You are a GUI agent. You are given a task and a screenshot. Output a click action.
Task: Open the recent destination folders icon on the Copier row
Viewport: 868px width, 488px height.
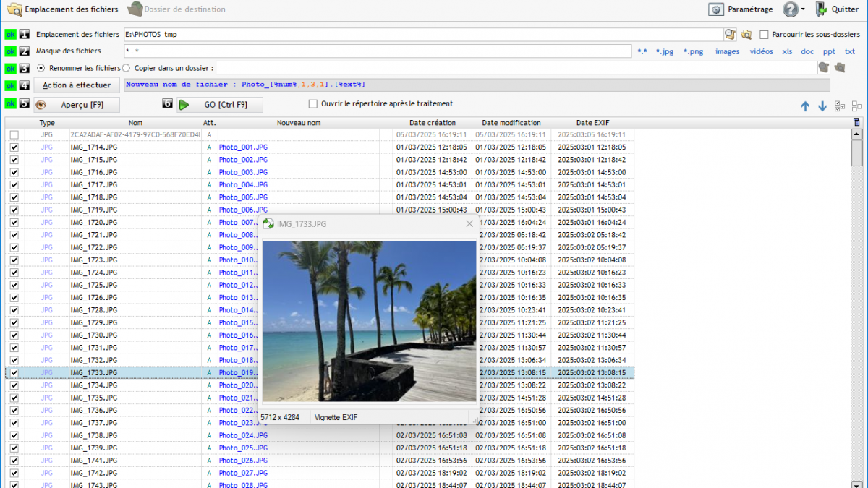pos(824,67)
